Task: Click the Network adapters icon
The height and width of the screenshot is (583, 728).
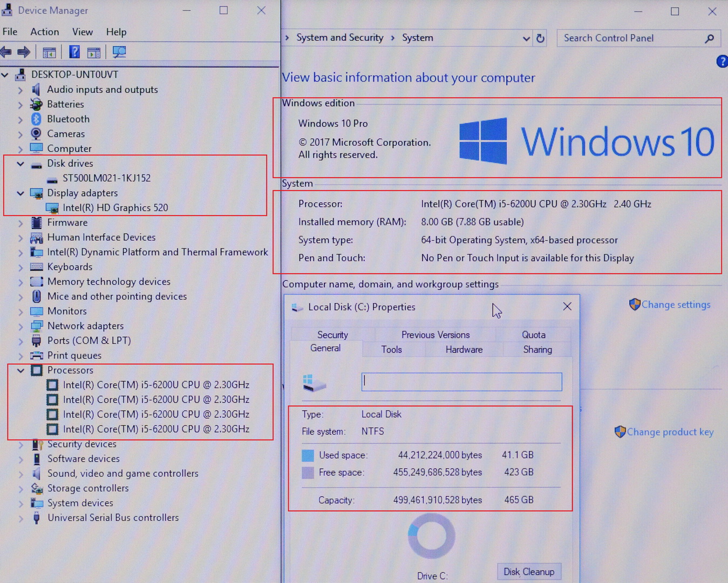Action: 37,326
